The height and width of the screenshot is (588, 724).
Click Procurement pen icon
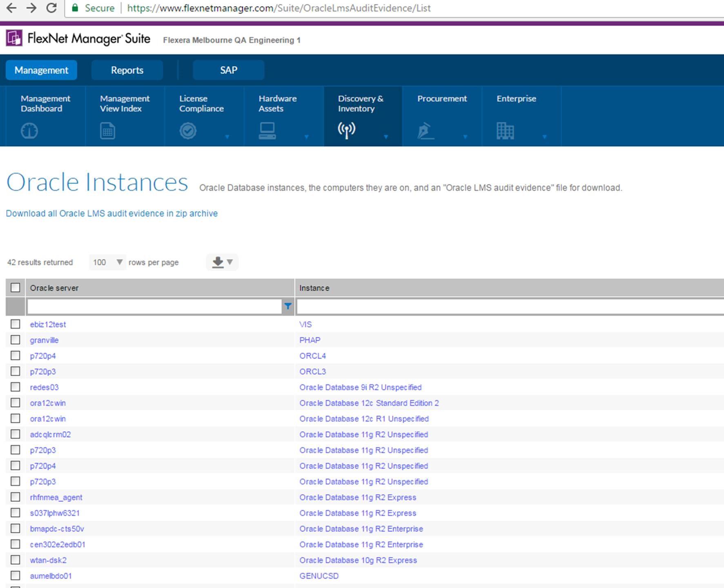click(425, 131)
